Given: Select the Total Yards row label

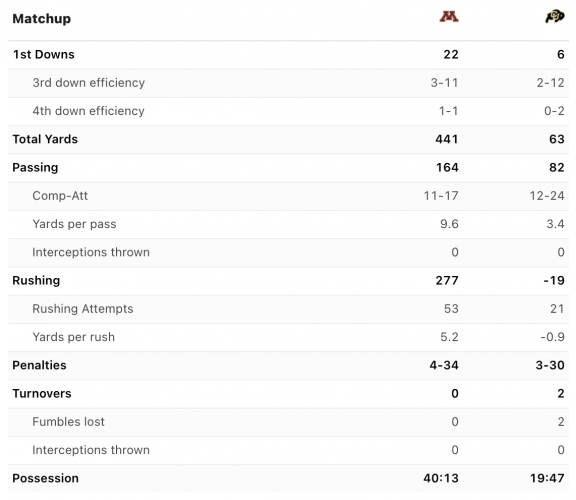Looking at the screenshot, I should pos(45,139).
